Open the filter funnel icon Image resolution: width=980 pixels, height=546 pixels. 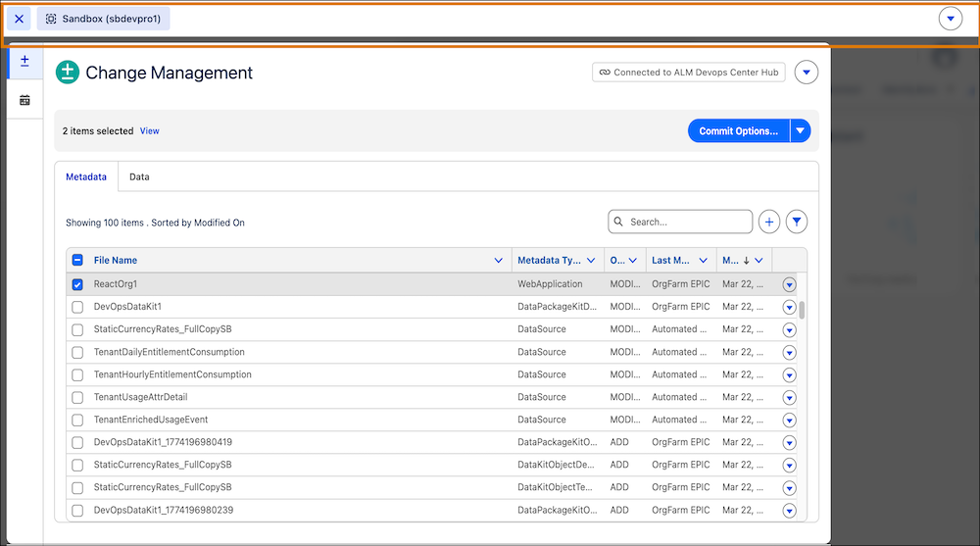coord(797,222)
